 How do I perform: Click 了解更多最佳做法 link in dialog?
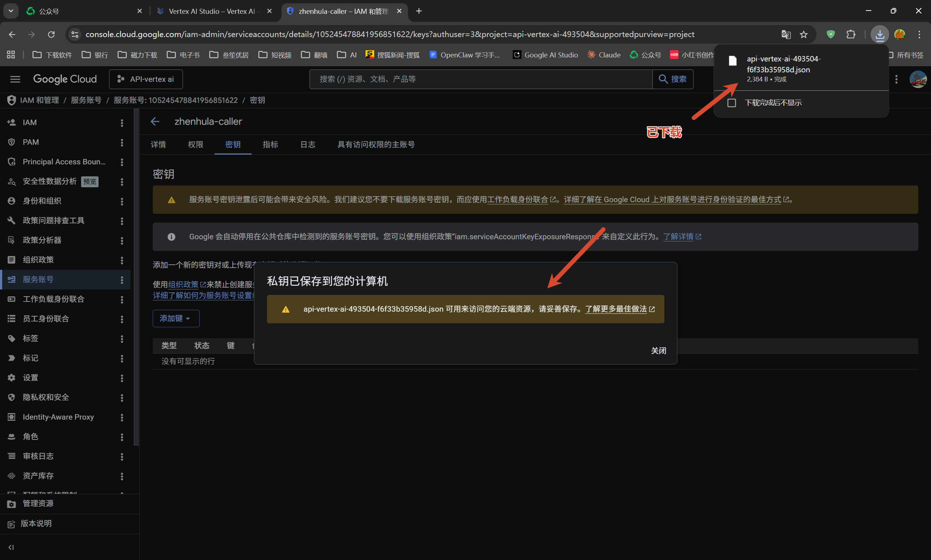pyautogui.click(x=620, y=309)
